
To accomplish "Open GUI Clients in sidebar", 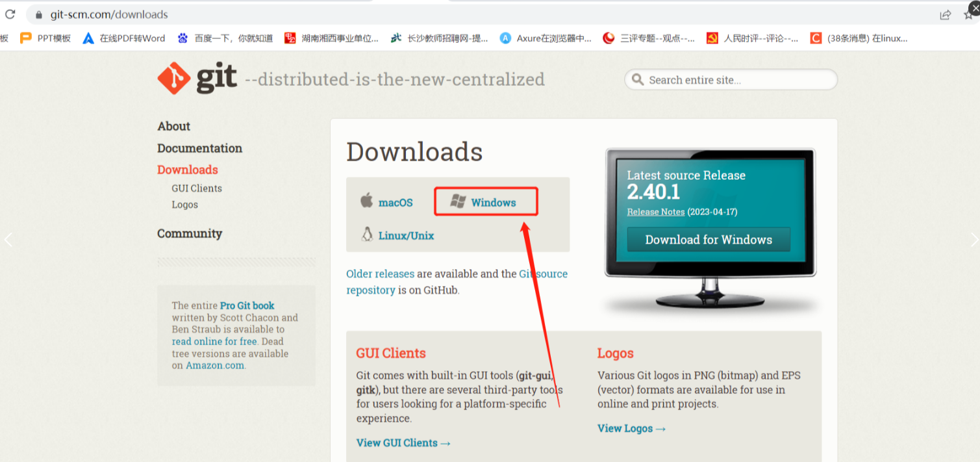I will click(x=197, y=188).
